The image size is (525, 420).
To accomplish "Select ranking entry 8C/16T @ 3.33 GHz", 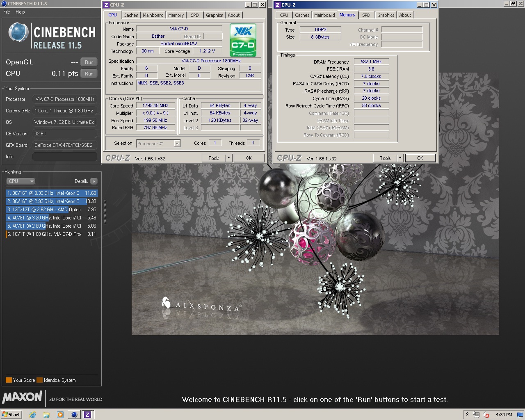I will [52, 193].
